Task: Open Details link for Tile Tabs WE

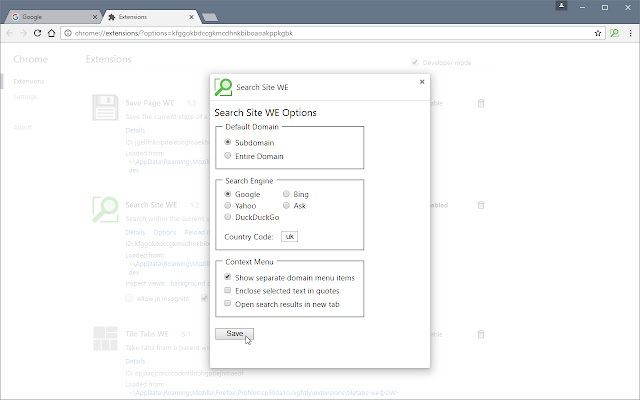Action: click(x=135, y=361)
